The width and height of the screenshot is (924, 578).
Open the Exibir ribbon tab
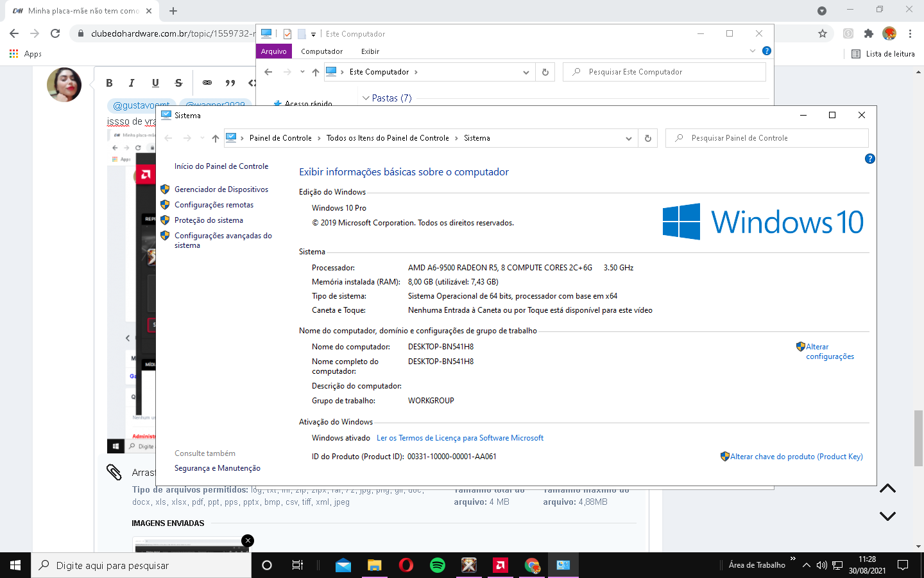(x=370, y=51)
